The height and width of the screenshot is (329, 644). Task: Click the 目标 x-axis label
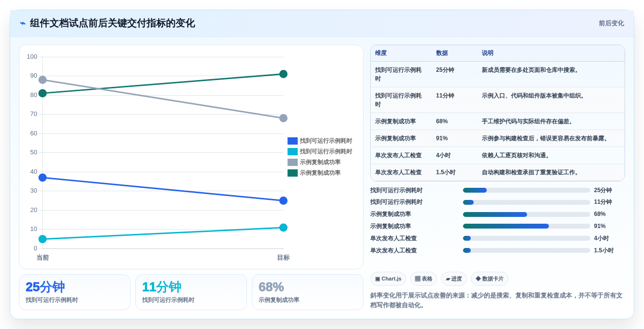283,258
